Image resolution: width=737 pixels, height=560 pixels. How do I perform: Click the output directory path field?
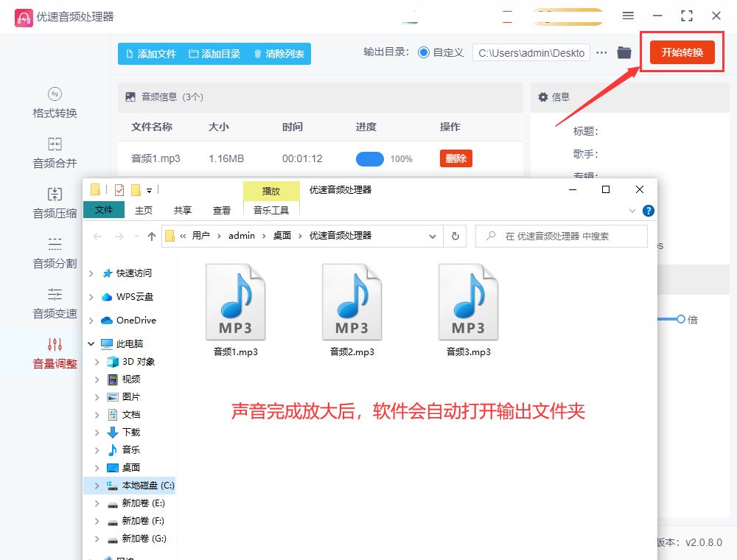(531, 52)
